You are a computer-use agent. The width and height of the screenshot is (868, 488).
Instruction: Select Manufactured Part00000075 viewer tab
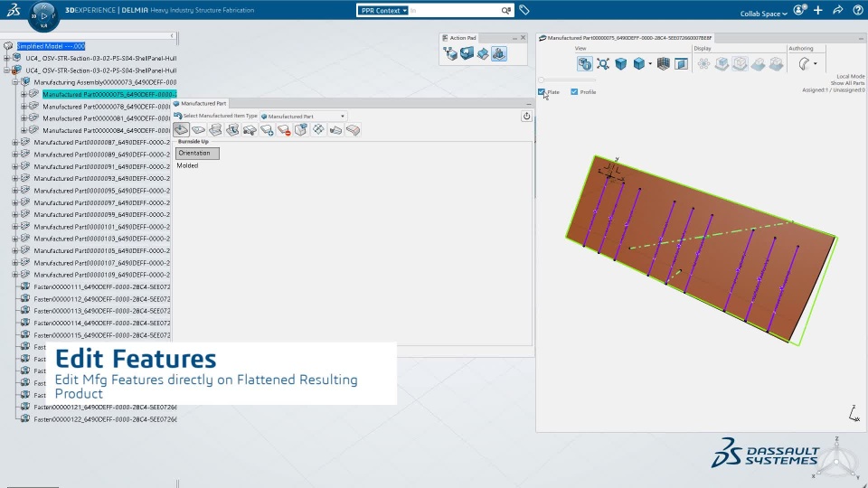coord(626,38)
